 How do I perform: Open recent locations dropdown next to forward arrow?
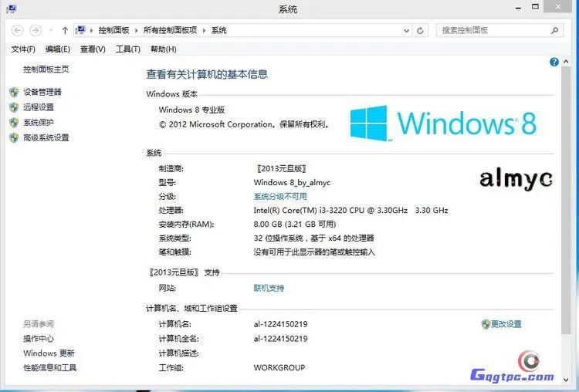pyautogui.click(x=51, y=30)
